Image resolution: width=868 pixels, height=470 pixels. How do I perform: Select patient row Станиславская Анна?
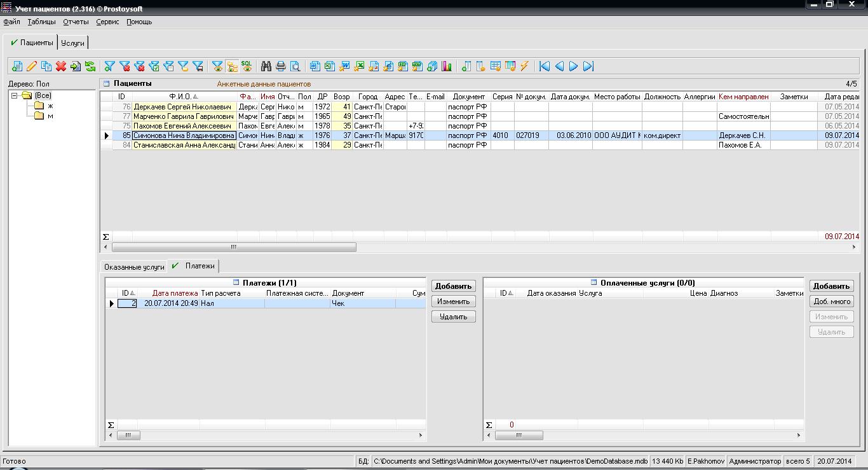click(480, 145)
